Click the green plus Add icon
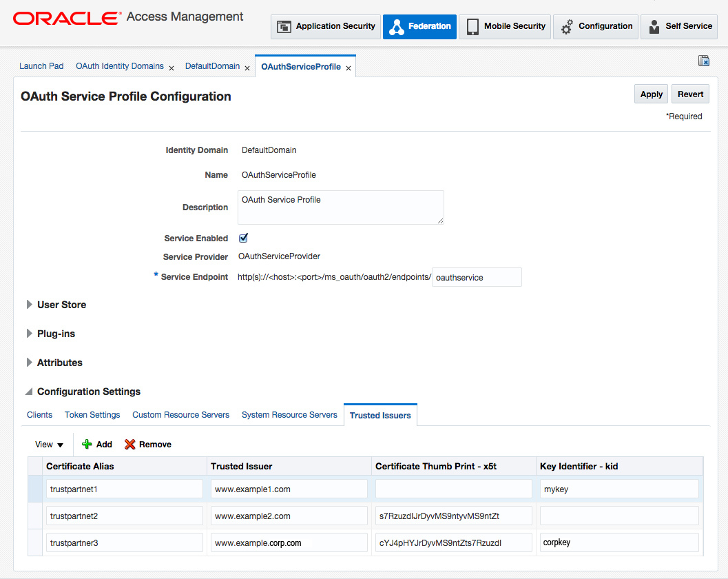 click(87, 444)
